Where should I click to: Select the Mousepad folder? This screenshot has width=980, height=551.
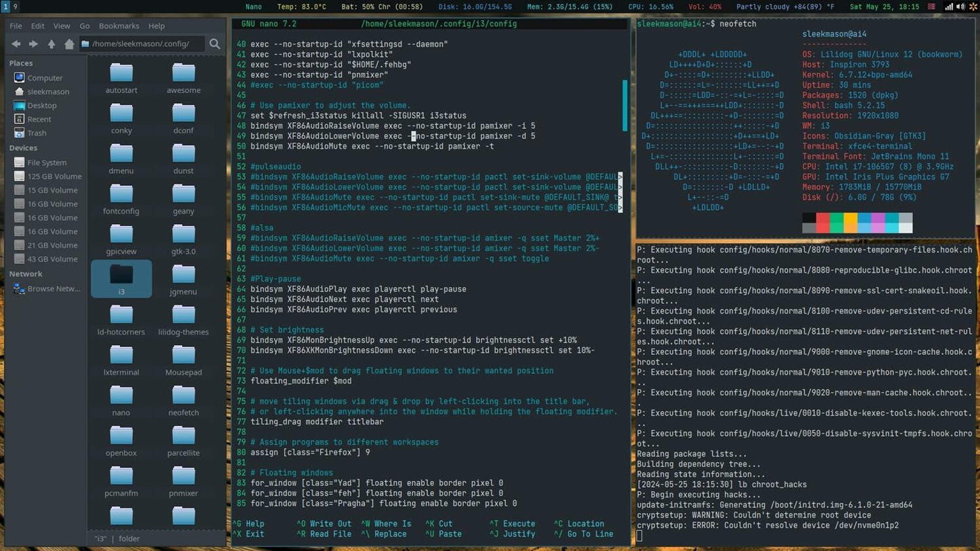coord(184,360)
